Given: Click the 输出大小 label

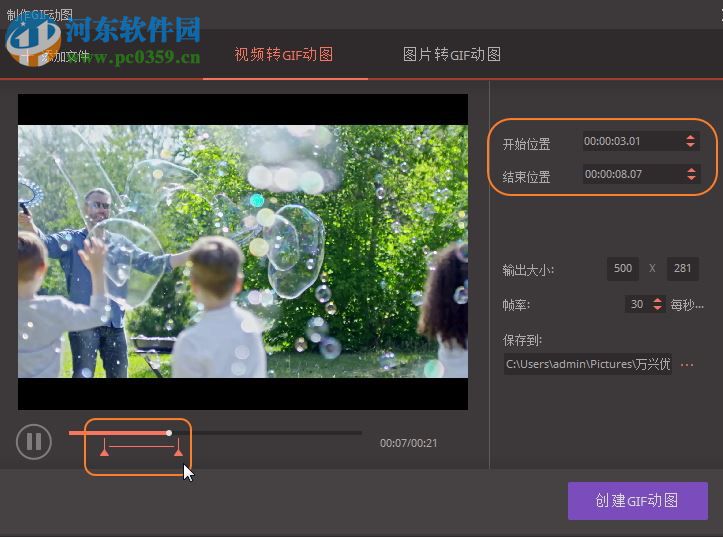Looking at the screenshot, I should [528, 270].
